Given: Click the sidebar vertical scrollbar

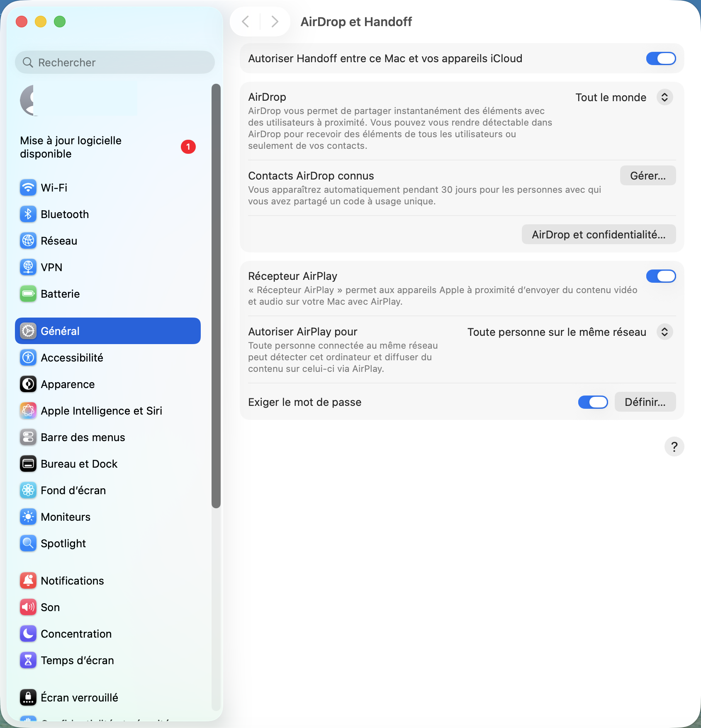Looking at the screenshot, I should point(216,296).
